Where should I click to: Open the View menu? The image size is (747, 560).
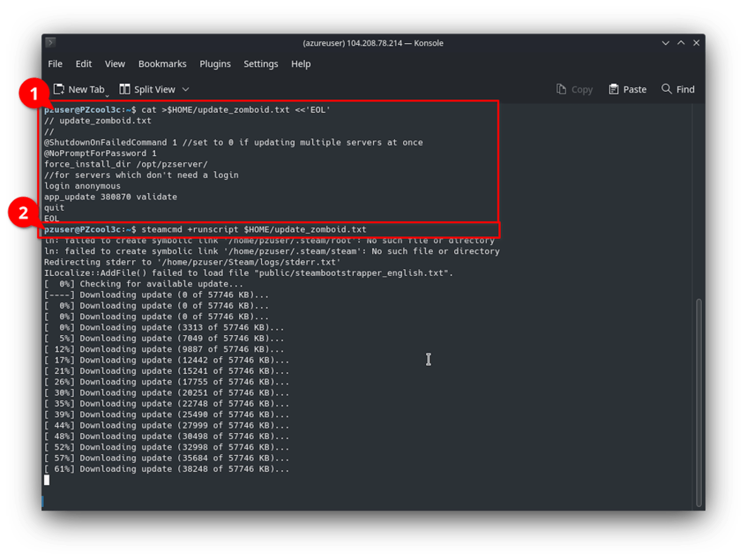coord(115,64)
